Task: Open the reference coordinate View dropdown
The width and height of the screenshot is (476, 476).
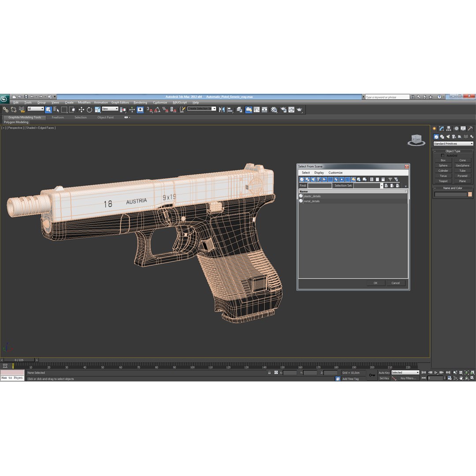Action: pos(110,109)
